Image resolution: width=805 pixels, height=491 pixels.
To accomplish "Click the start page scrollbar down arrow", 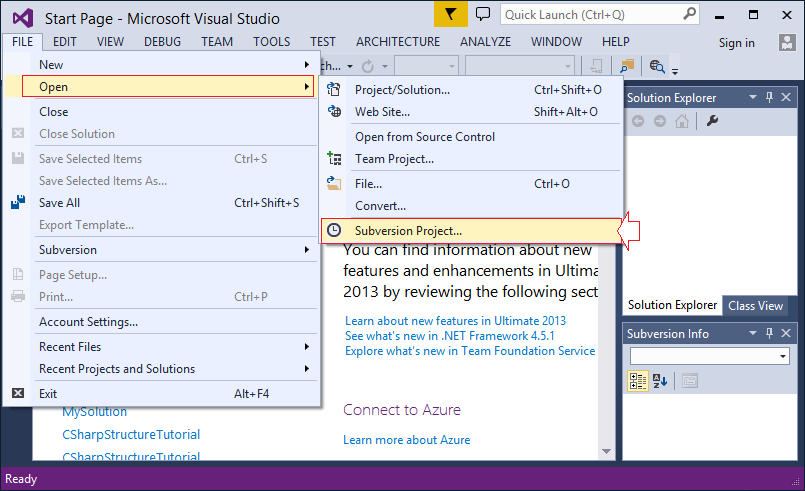I will tap(606, 451).
